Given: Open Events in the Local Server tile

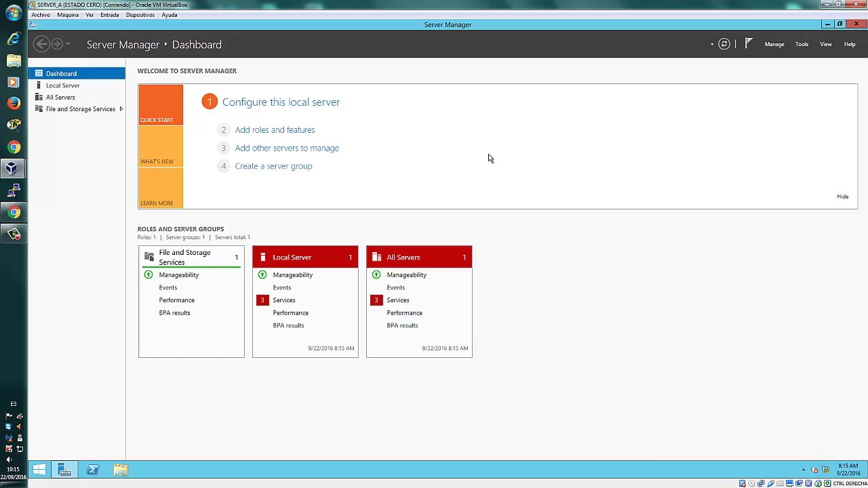Looking at the screenshot, I should click(281, 287).
